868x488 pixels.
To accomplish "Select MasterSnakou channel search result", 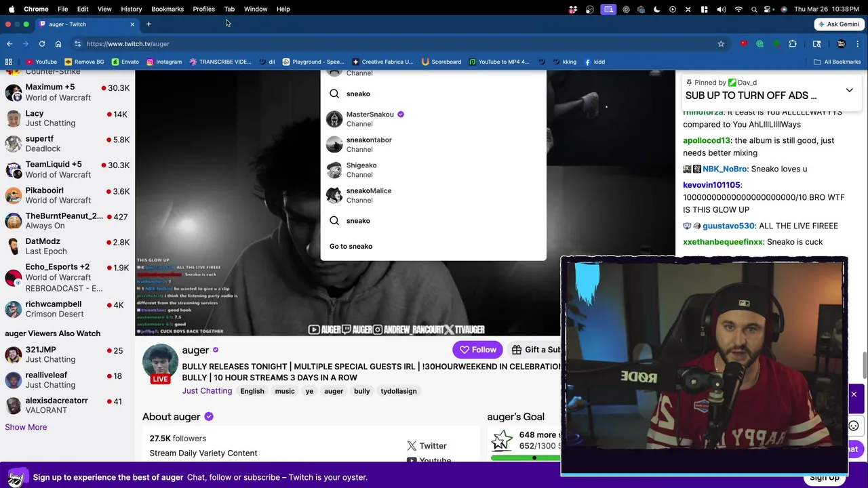I will pyautogui.click(x=433, y=119).
